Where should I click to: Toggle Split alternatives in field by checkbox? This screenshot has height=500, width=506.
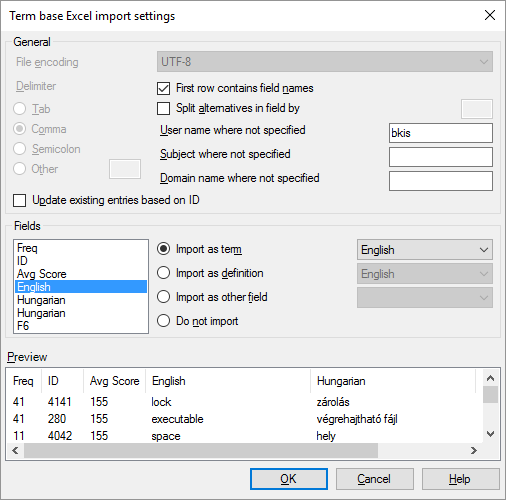pyautogui.click(x=163, y=108)
